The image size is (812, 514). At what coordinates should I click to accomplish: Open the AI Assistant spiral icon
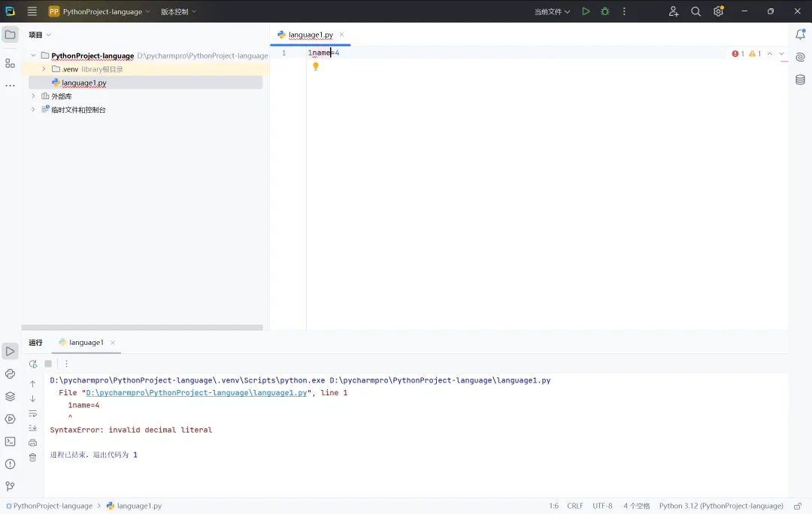[800, 57]
